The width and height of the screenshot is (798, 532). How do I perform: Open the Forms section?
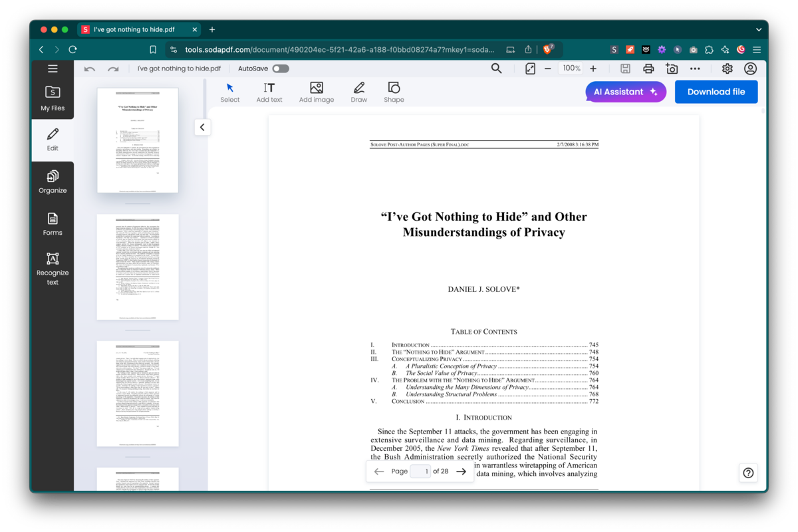point(53,224)
